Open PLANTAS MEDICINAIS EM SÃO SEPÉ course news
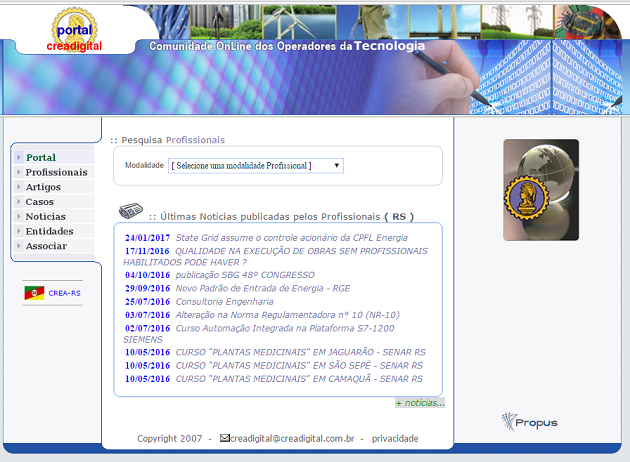The height and width of the screenshot is (462, 630). click(x=299, y=365)
